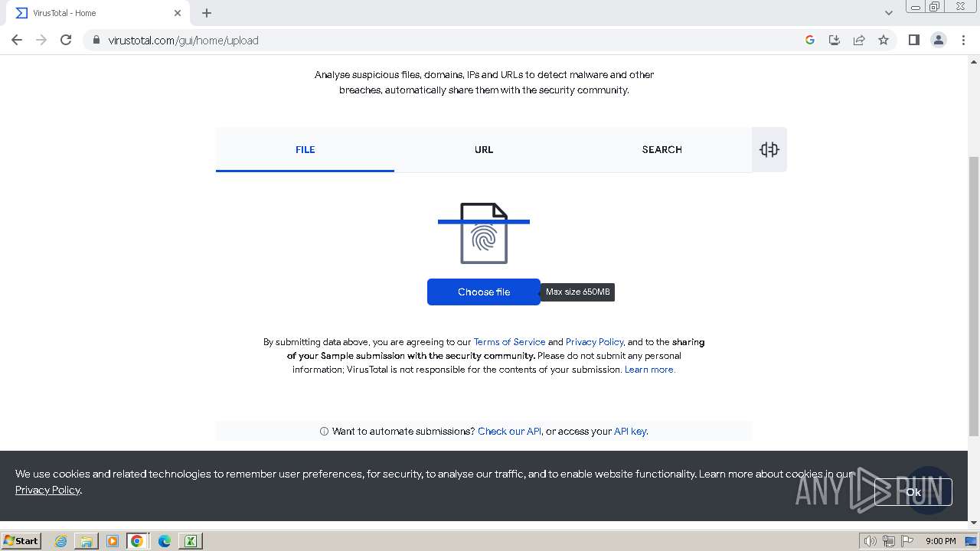Click the browser back arrow

17,40
